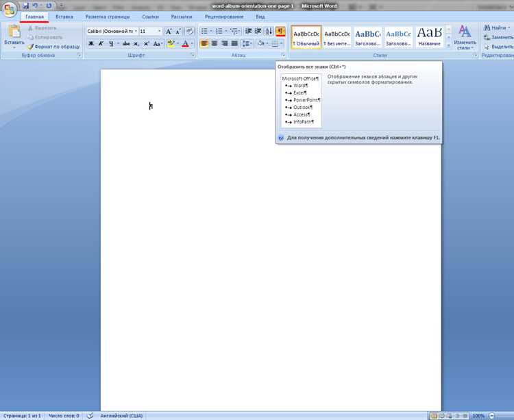Align text right
514x420 pixels.
pos(225,43)
